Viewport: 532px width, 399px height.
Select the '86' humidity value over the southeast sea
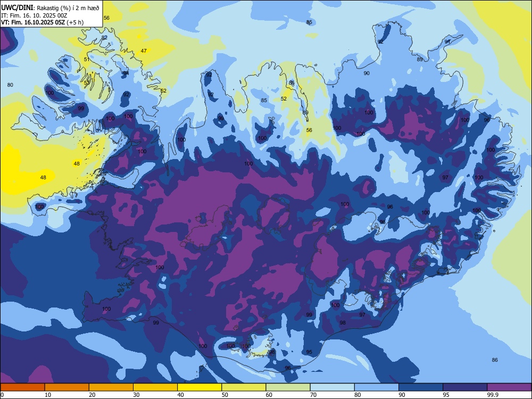(x=495, y=360)
